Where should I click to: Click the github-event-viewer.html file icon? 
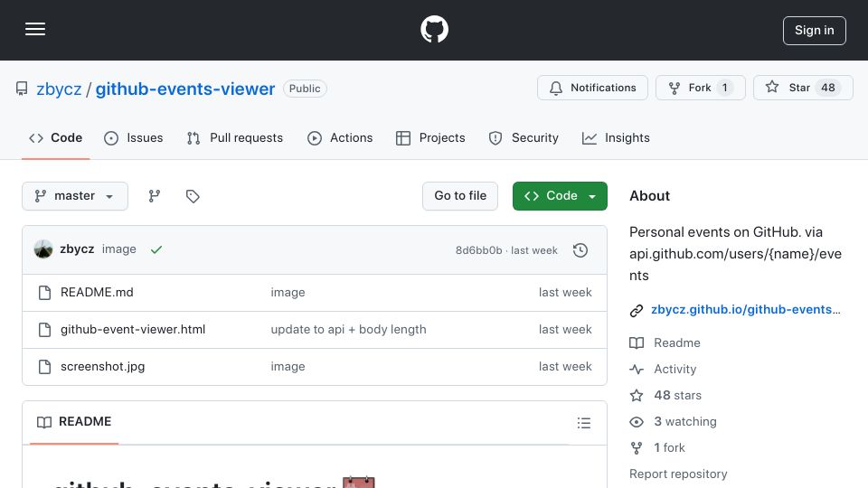pyautogui.click(x=45, y=330)
